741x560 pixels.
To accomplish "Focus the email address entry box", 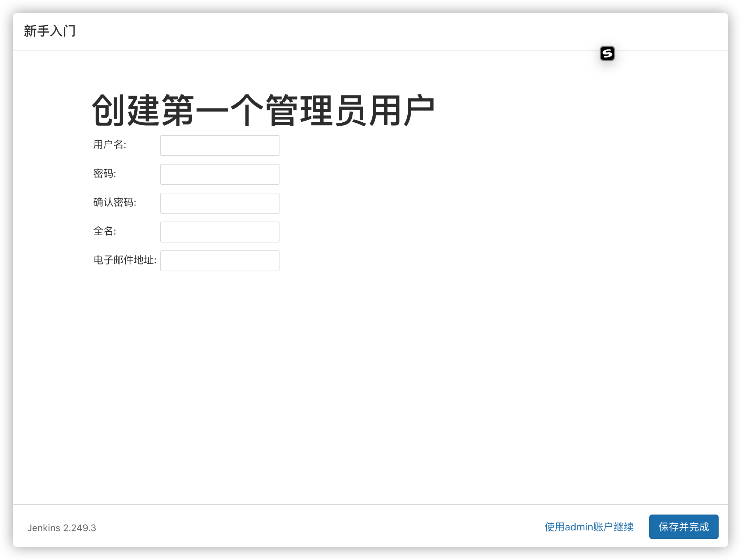I will [220, 261].
